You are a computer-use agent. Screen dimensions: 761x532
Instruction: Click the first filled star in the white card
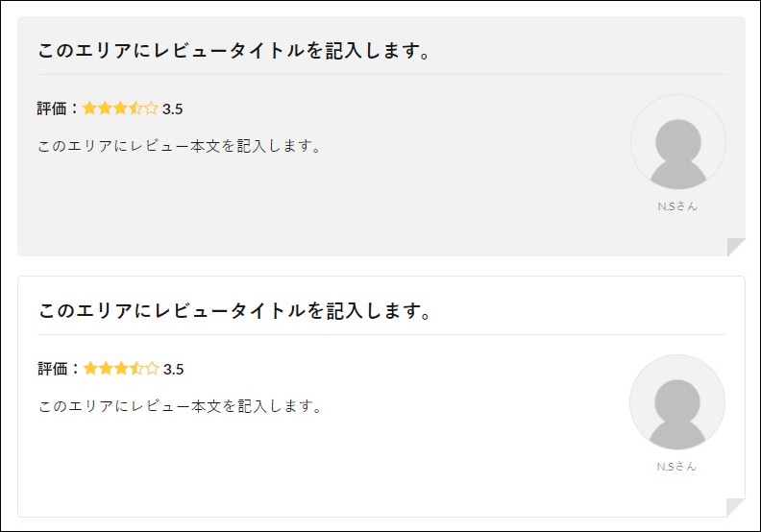(x=91, y=369)
